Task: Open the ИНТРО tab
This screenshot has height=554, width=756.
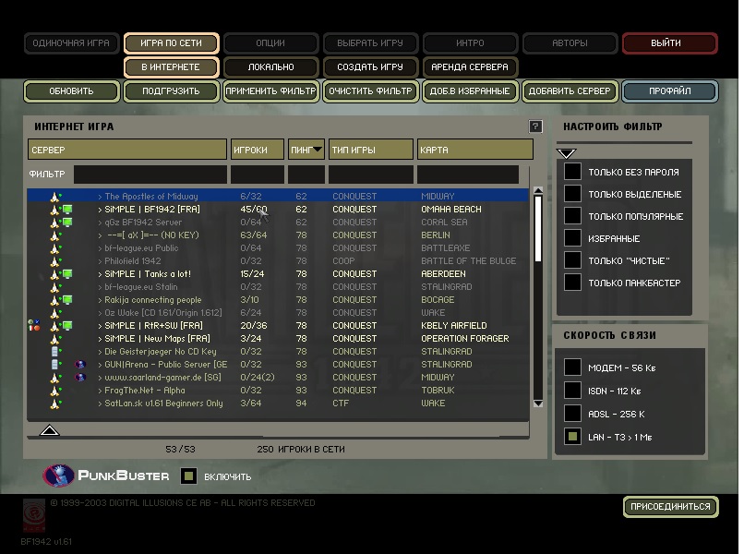Action: pos(470,42)
